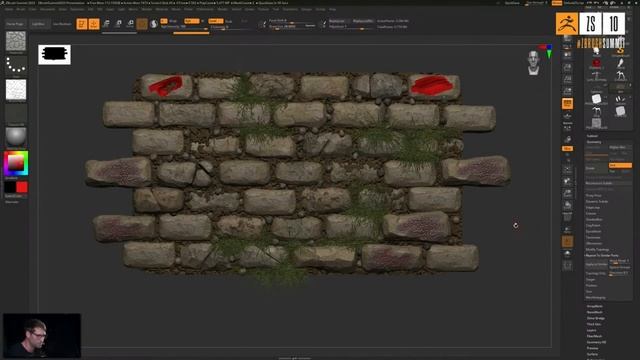The width and height of the screenshot is (640, 360).
Task: Open the Preferences menu
Action: (x=205, y=9)
